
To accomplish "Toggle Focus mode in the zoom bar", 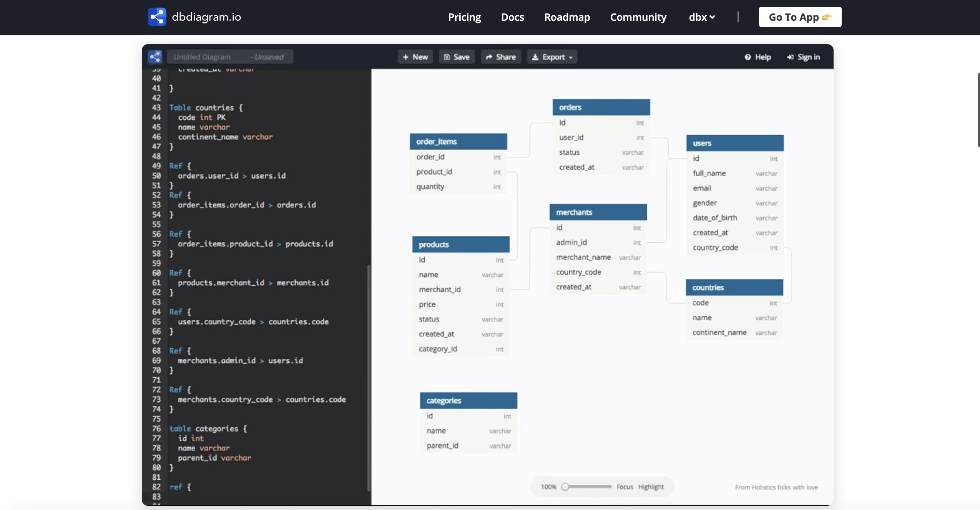I will [x=625, y=487].
